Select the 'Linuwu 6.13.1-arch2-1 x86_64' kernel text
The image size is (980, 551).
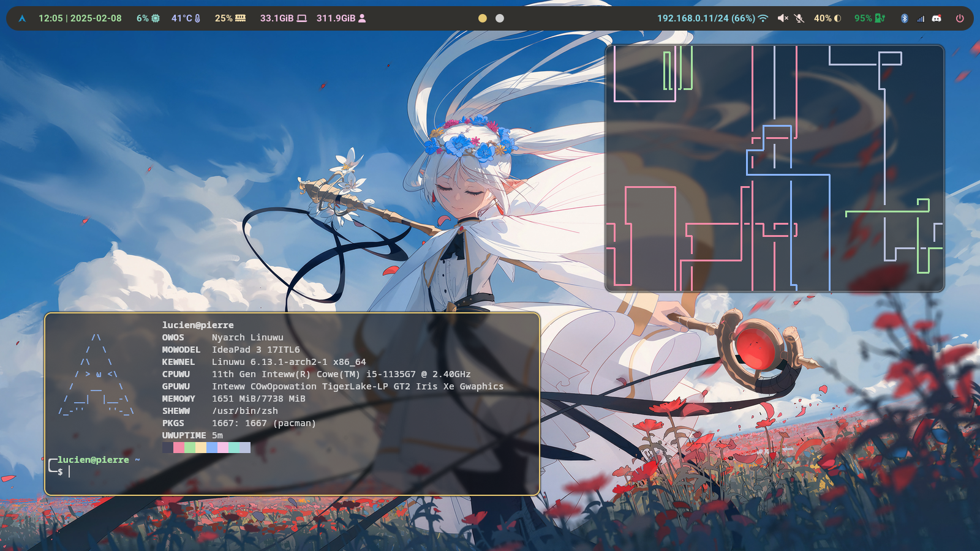coord(289,362)
